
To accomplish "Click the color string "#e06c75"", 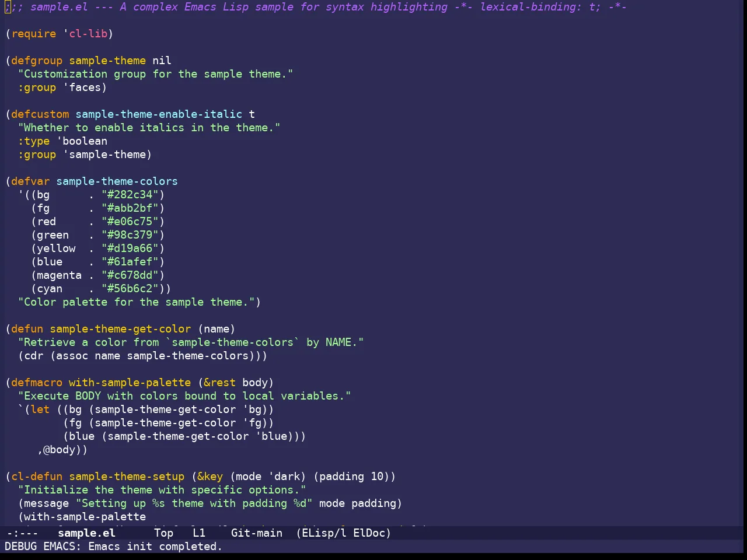I will coord(130,222).
